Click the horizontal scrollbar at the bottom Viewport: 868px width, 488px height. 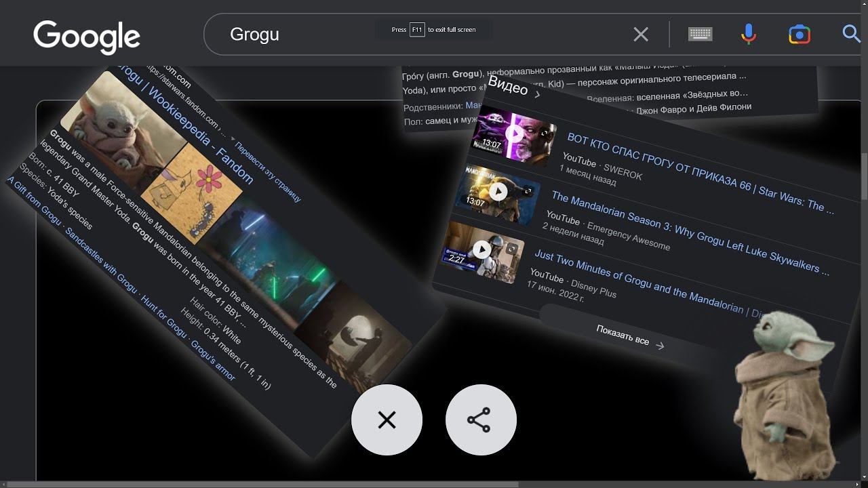(x=261, y=485)
